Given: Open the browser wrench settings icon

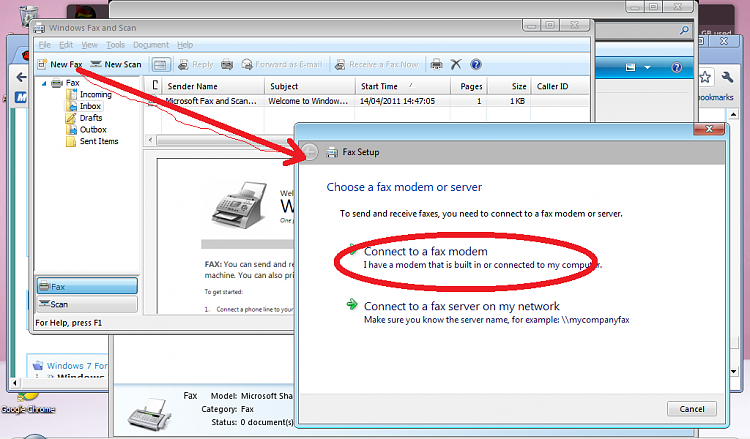Looking at the screenshot, I should 727,77.
